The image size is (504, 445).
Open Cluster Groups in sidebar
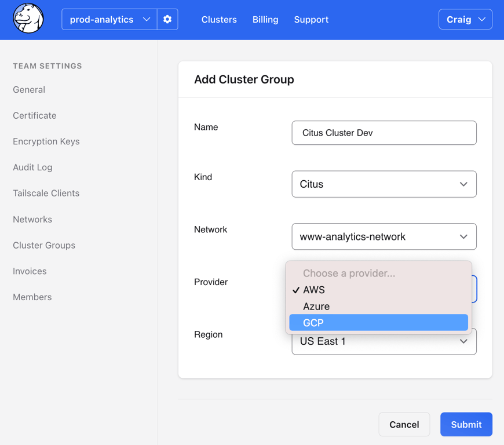[x=44, y=245]
